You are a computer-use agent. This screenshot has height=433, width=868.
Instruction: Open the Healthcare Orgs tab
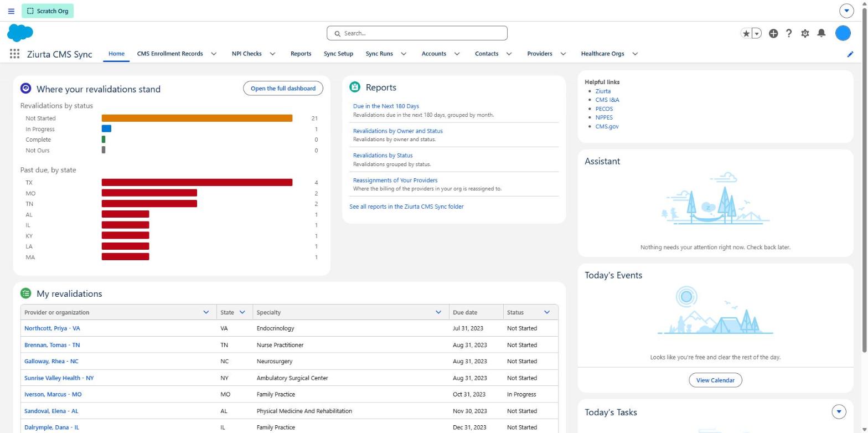point(602,54)
